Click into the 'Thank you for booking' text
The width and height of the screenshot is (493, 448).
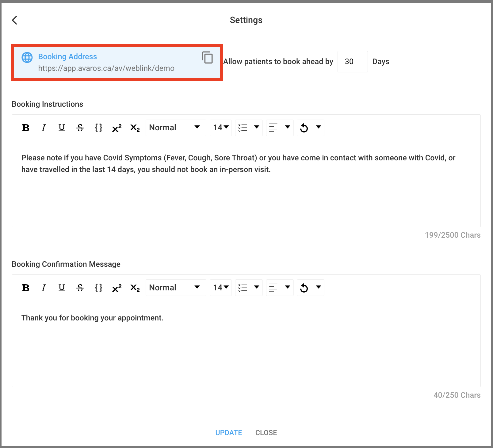click(92, 318)
